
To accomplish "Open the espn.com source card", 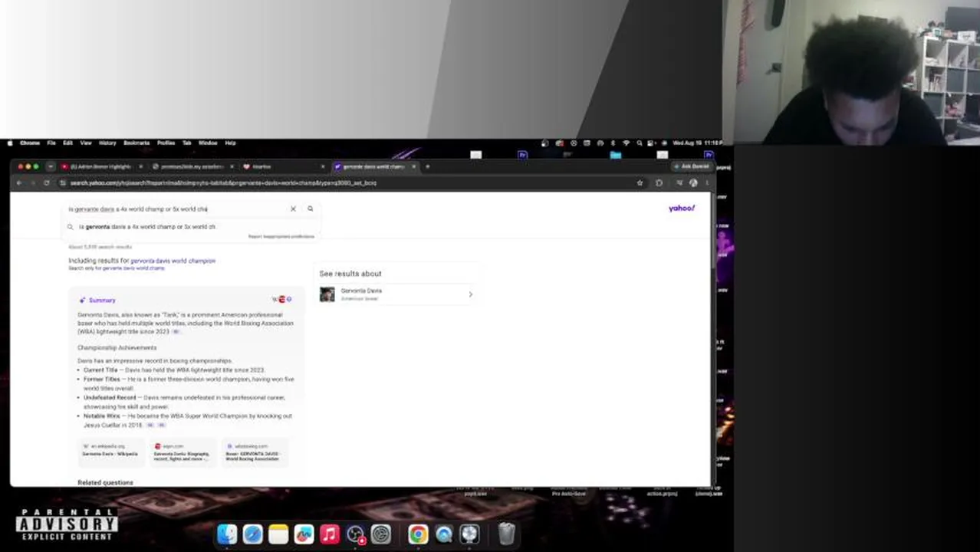I will point(182,451).
